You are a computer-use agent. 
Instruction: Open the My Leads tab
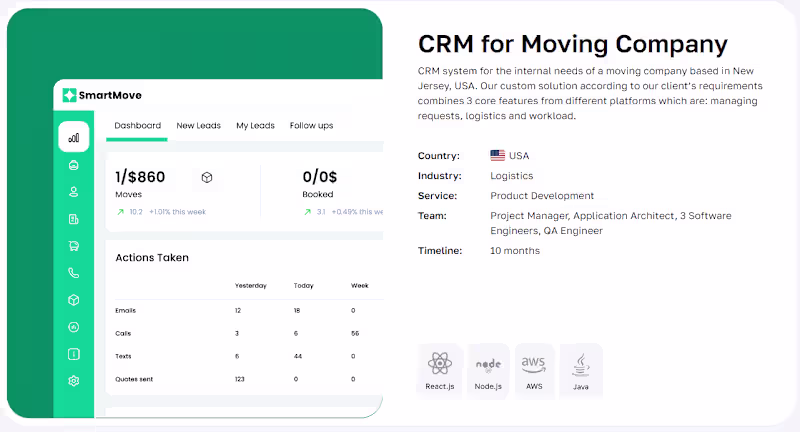coord(255,125)
